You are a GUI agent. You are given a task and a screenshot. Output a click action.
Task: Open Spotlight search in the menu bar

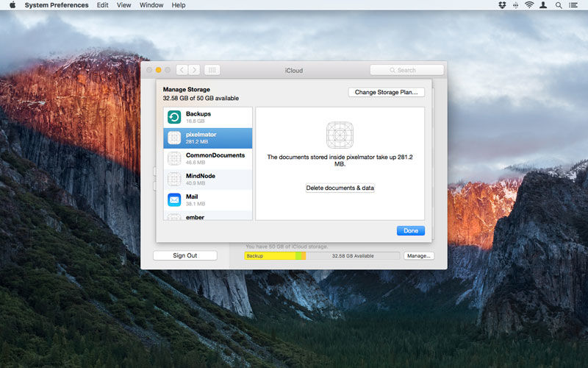coord(559,5)
